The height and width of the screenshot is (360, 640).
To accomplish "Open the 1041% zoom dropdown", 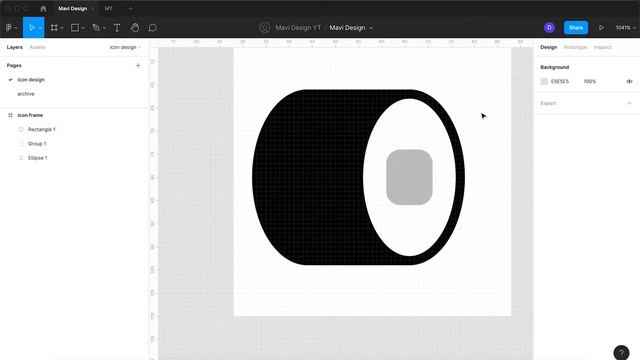I will point(625,28).
